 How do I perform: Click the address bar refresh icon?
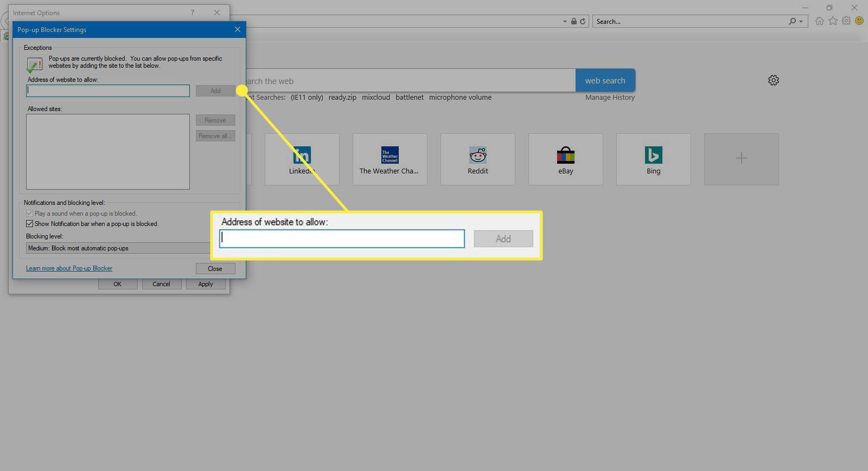click(583, 21)
